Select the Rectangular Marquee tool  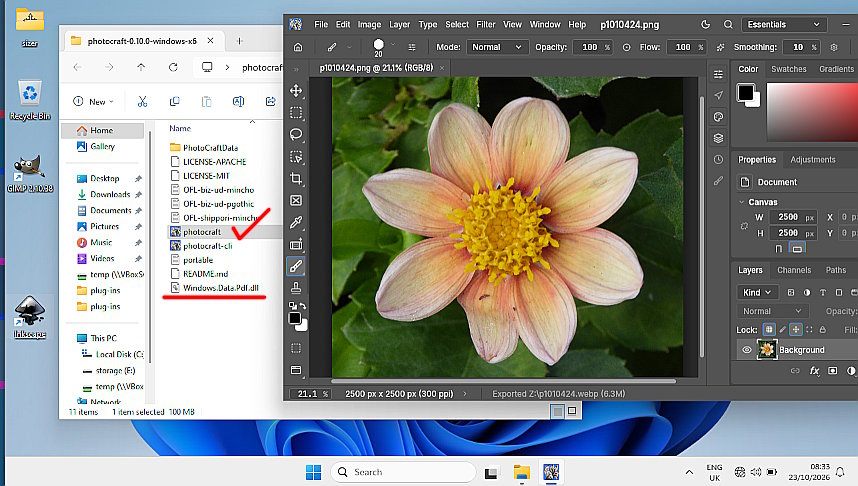pos(296,113)
